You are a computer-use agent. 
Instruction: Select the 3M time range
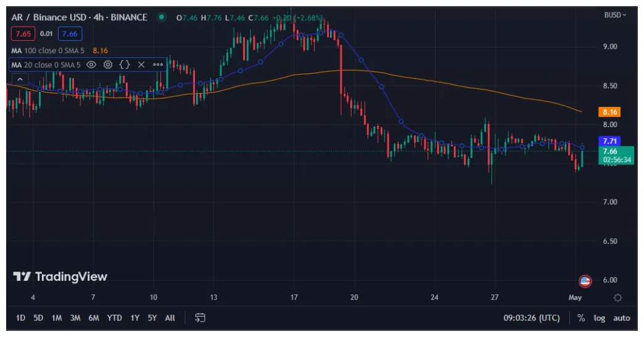tap(75, 318)
